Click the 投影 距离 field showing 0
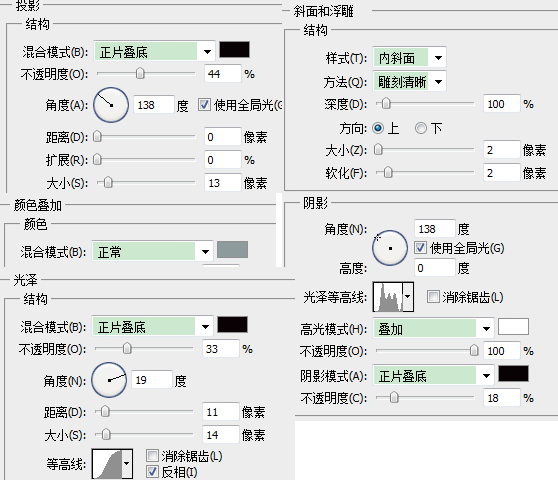558x480 pixels. tap(223, 137)
